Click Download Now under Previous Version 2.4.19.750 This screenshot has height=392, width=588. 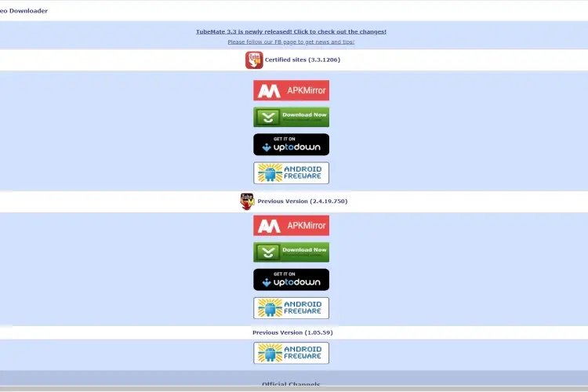292,252
